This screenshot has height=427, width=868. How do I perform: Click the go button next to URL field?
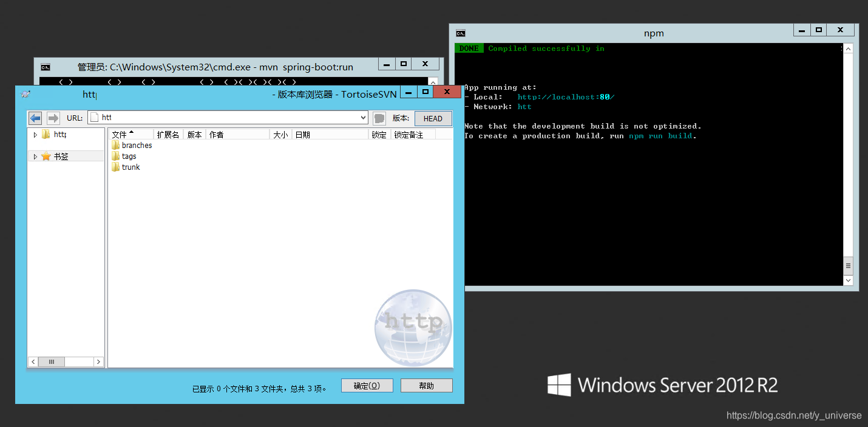click(x=379, y=118)
